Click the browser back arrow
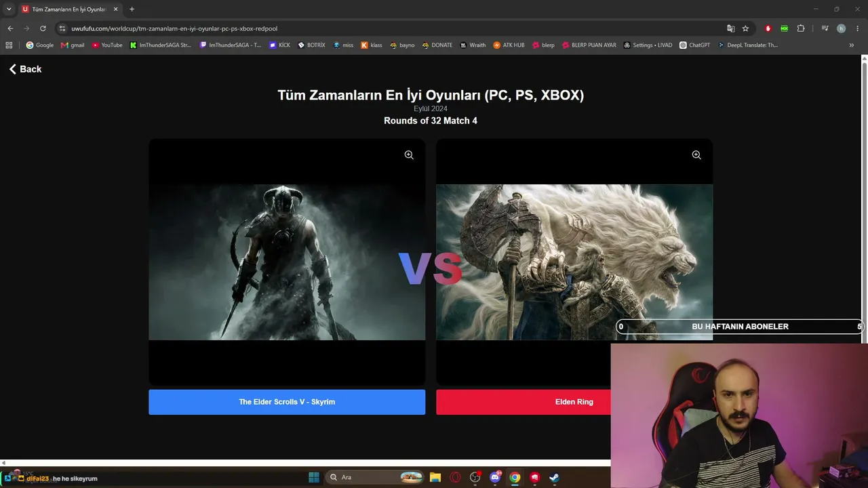868x488 pixels. (x=10, y=28)
